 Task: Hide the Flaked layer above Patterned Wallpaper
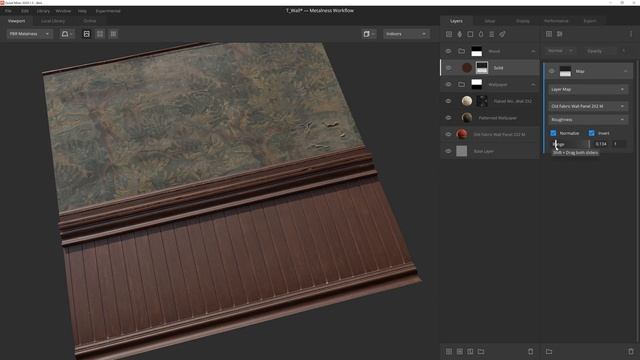click(448, 101)
